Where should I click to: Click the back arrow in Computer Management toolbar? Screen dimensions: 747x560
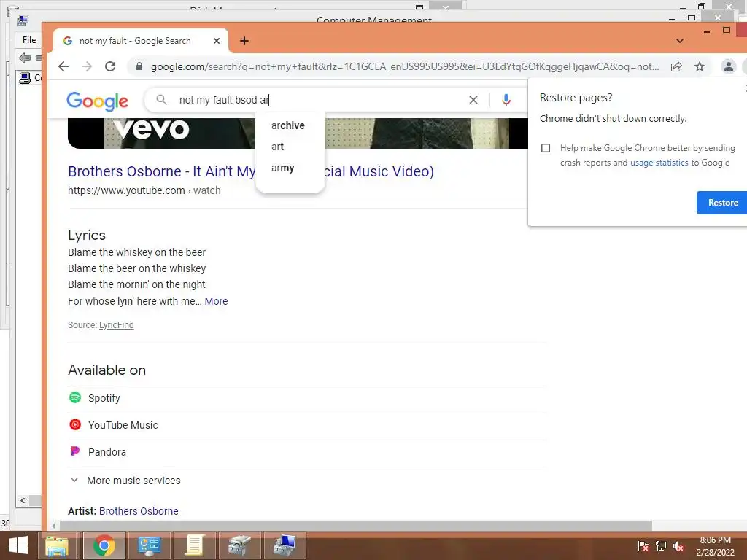click(25, 58)
